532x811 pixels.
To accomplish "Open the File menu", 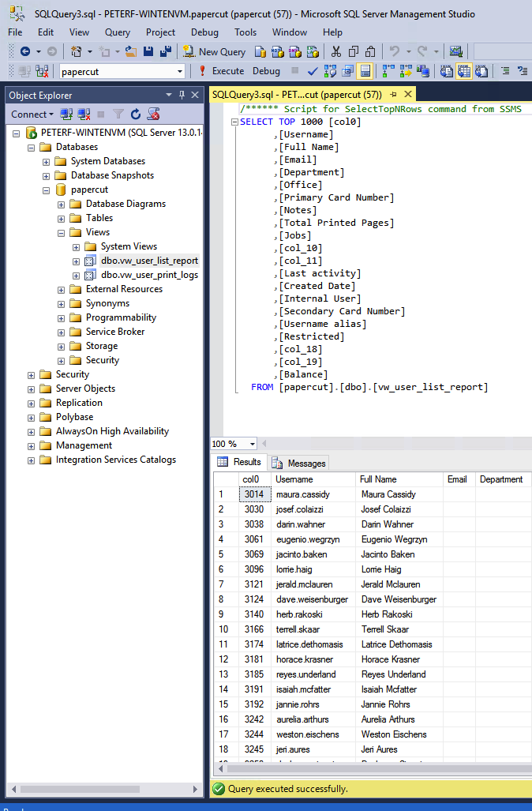I will pos(15,32).
